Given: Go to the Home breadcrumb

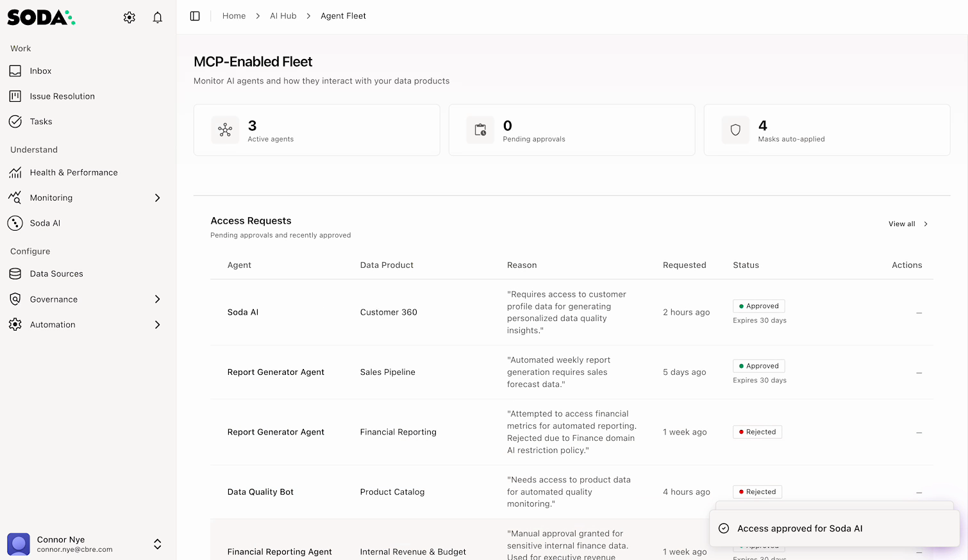Looking at the screenshot, I should pos(234,16).
